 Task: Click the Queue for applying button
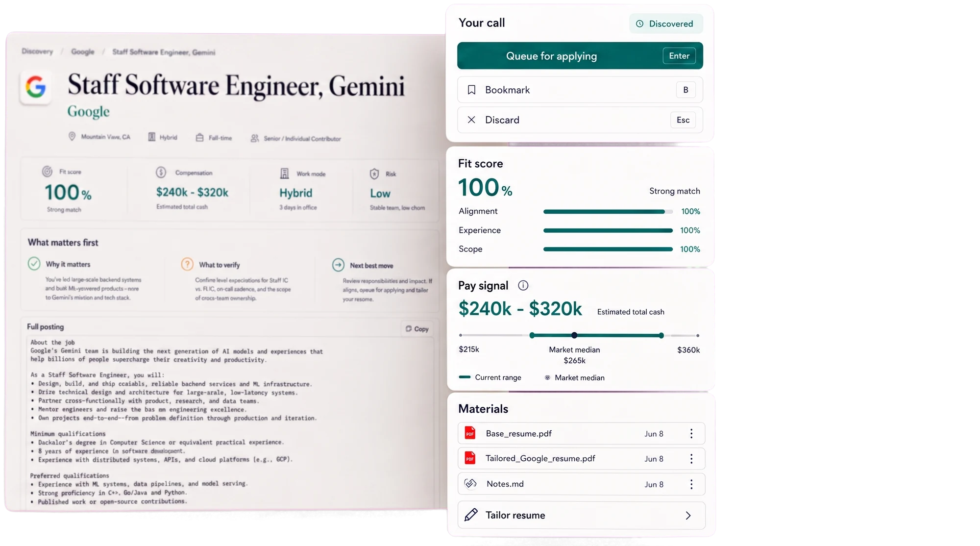[580, 56]
